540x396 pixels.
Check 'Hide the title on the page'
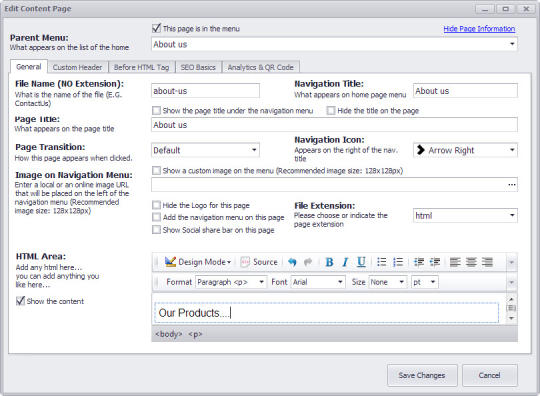[x=331, y=111]
